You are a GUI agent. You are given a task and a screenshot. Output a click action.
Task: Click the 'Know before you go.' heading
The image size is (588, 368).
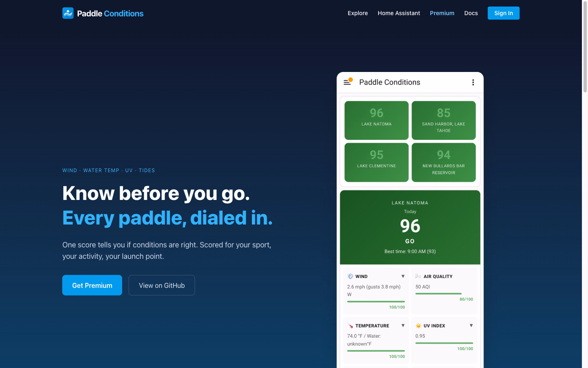tap(156, 193)
